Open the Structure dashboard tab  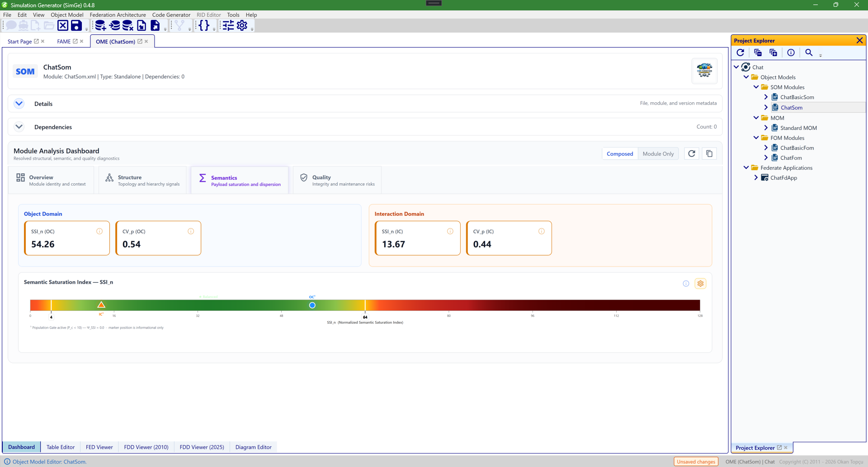(142, 180)
